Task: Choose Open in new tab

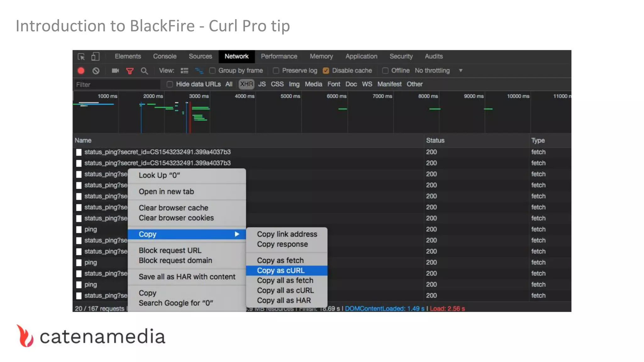Action: 187,192
